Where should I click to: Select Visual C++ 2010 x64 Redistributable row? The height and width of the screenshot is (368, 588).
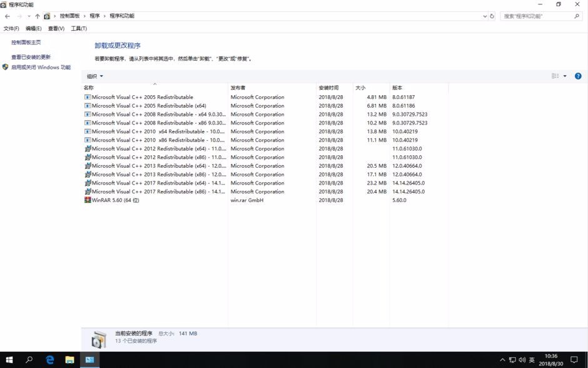(265, 131)
